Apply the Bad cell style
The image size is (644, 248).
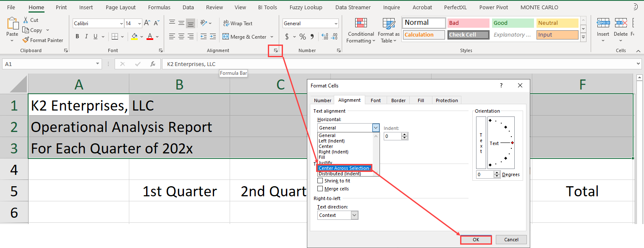[x=468, y=23]
